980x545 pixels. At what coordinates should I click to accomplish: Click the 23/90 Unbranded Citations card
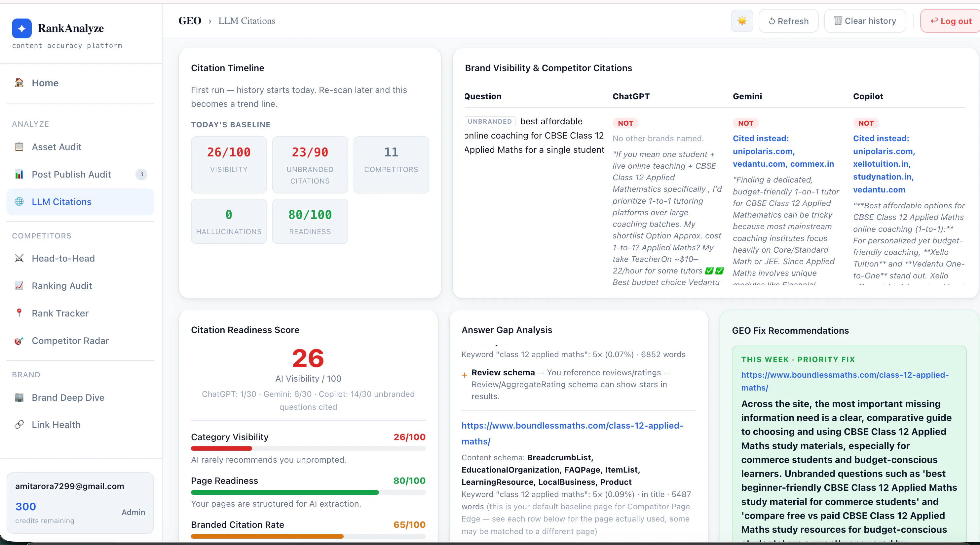click(310, 165)
